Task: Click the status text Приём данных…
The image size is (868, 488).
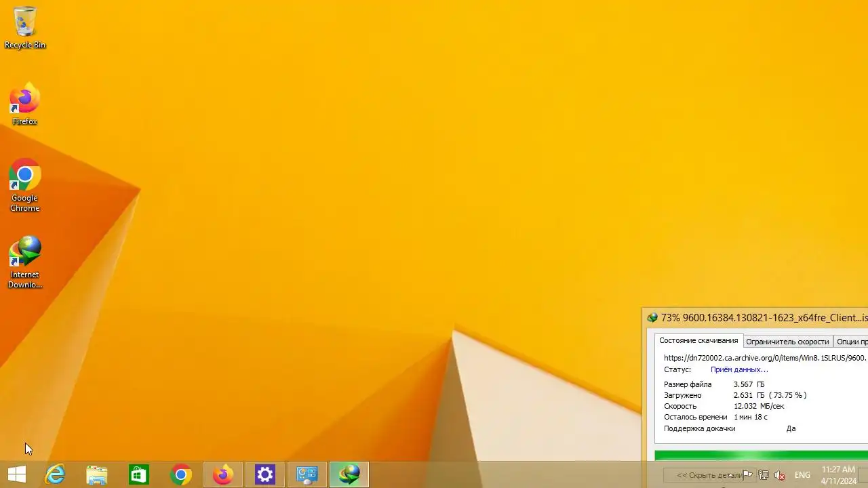Action: click(x=739, y=369)
